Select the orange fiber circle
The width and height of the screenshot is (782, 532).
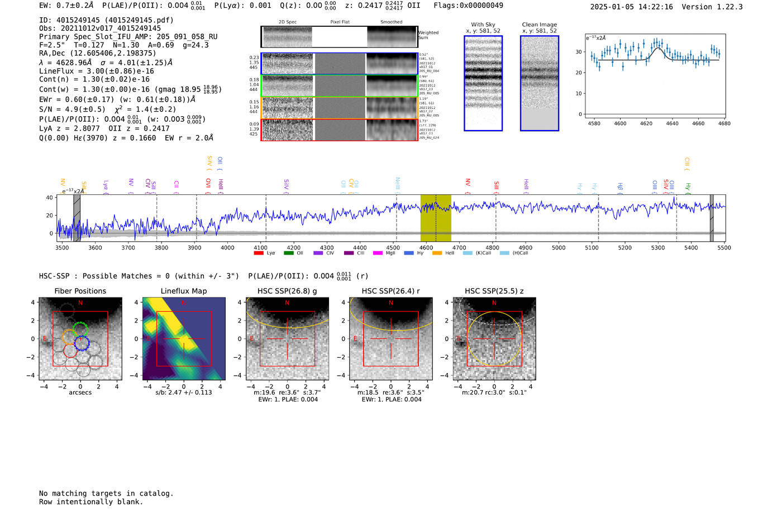(69, 337)
